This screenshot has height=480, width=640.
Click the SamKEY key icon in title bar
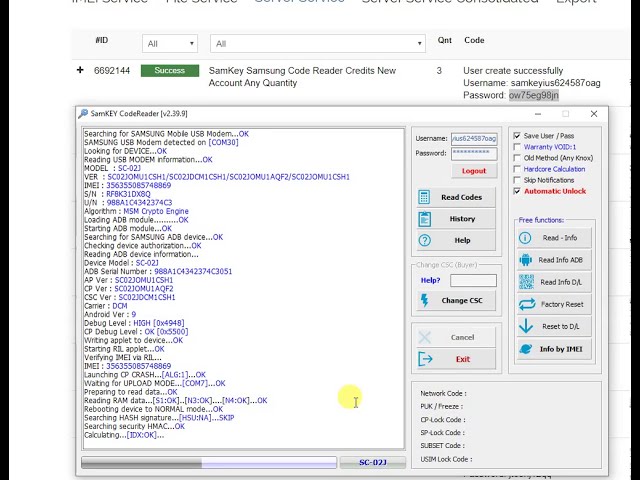pos(83,113)
